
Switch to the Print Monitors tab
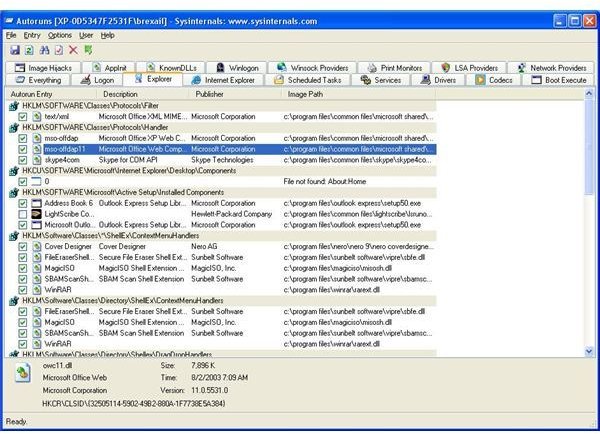pos(394,68)
